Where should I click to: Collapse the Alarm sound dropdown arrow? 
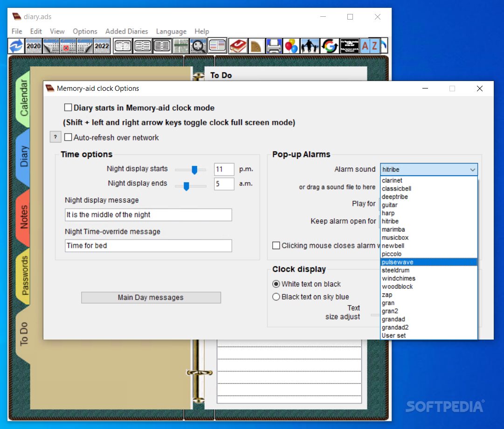(x=472, y=170)
